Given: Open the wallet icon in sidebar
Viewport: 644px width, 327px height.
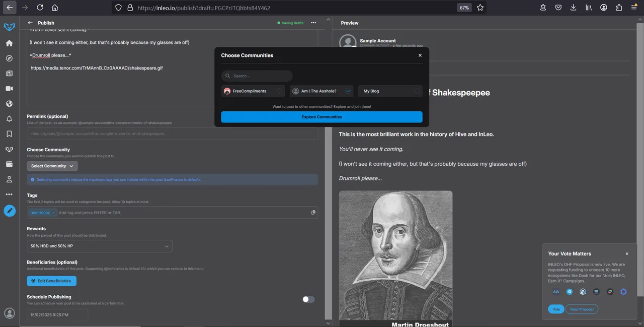Looking at the screenshot, I should [x=9, y=164].
